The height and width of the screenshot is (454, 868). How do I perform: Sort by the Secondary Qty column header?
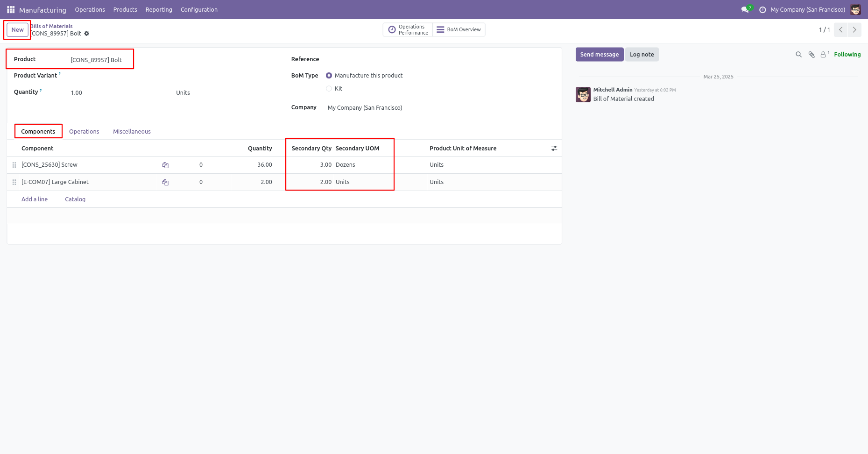[311, 149]
